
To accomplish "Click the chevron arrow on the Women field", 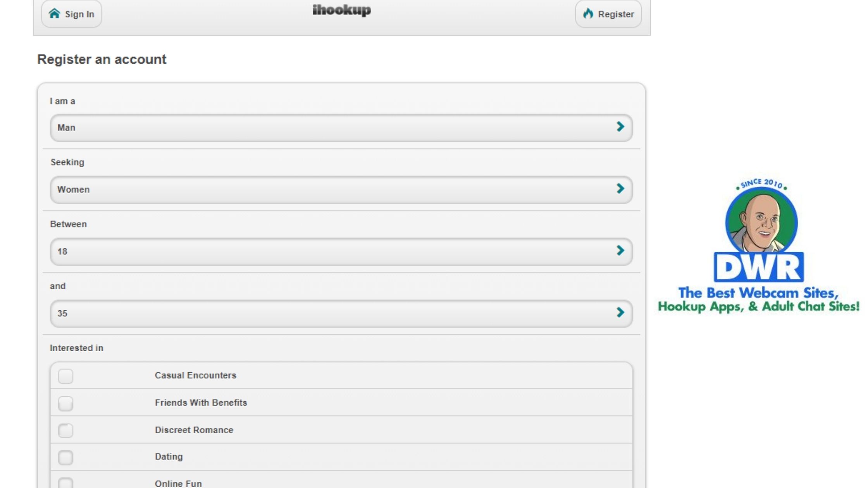I will click(x=620, y=189).
